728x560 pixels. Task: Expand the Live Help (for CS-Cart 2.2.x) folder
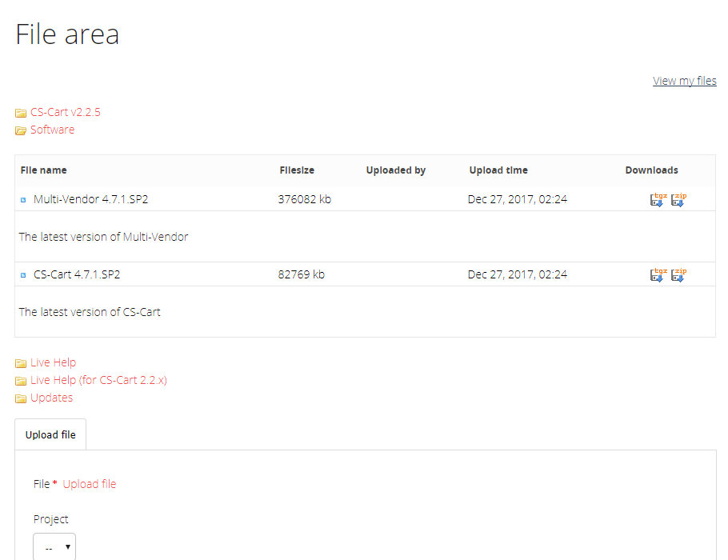point(98,380)
